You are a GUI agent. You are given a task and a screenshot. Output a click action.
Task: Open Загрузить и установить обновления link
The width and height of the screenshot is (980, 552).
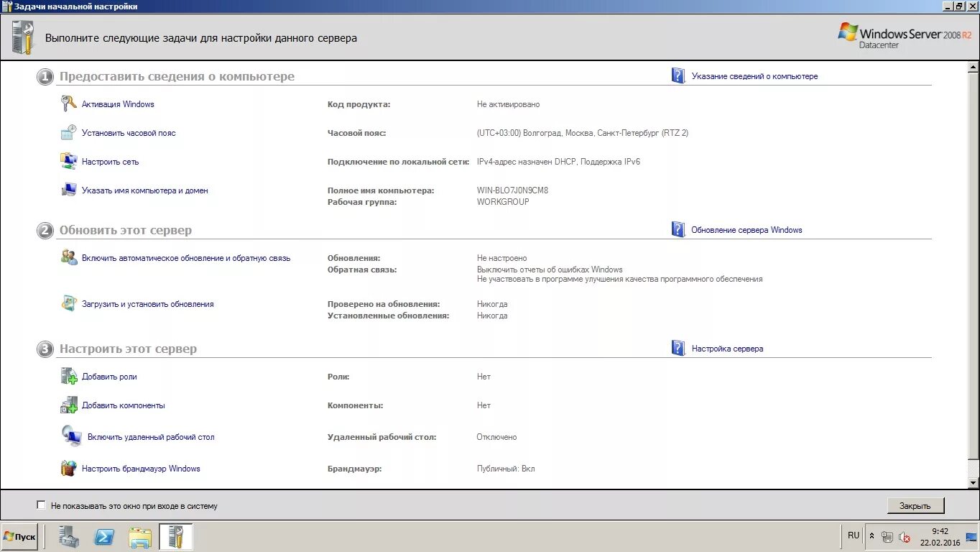coord(148,304)
